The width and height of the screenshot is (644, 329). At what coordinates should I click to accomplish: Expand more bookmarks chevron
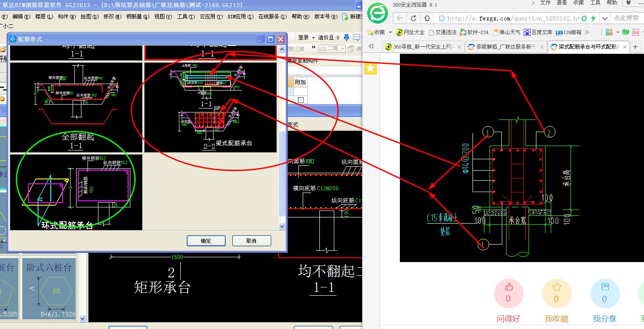pyautogui.click(x=587, y=32)
